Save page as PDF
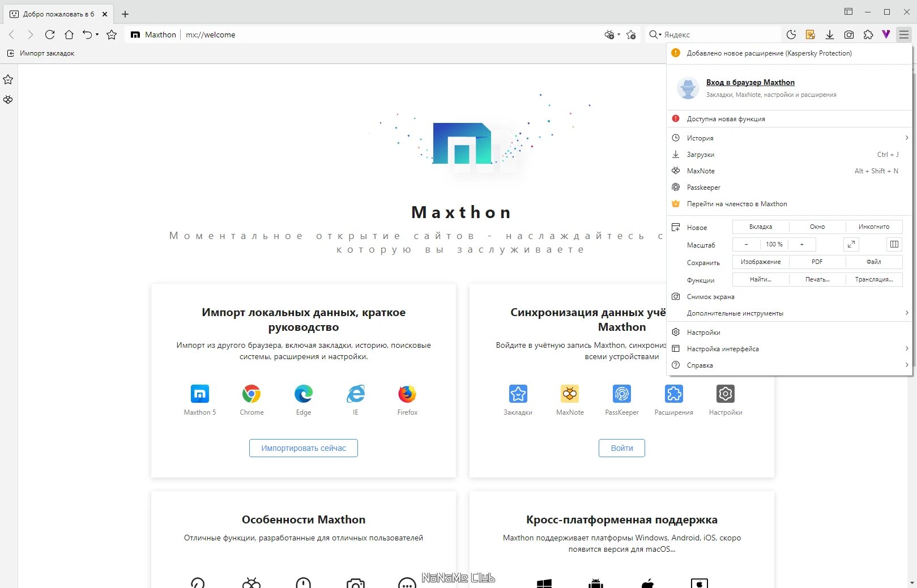Image resolution: width=917 pixels, height=588 pixels. coord(817,262)
